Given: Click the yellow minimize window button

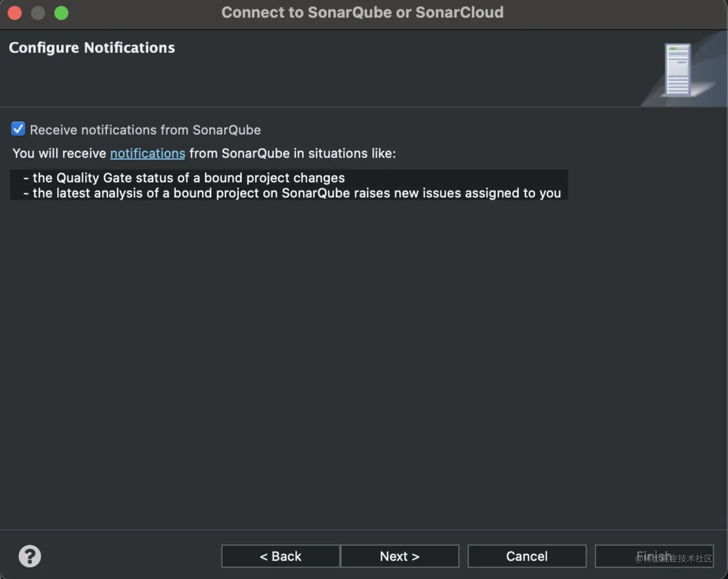Looking at the screenshot, I should point(38,13).
